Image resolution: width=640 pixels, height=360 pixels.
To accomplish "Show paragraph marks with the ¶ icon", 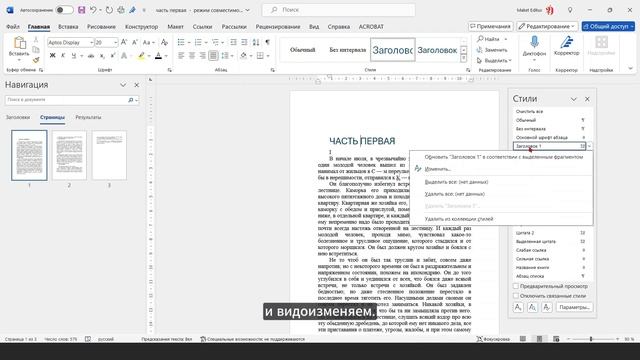I will [x=268, y=42].
